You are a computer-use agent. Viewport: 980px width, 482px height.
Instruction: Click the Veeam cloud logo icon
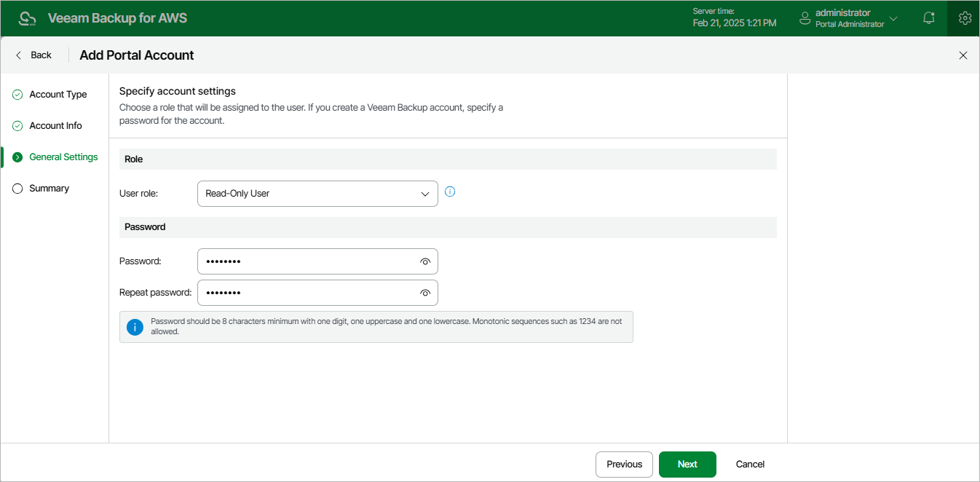click(x=27, y=18)
